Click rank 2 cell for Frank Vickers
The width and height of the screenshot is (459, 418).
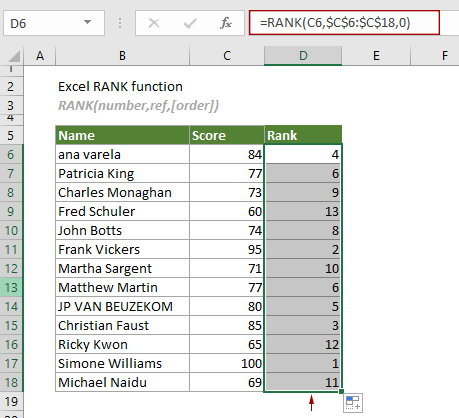303,249
